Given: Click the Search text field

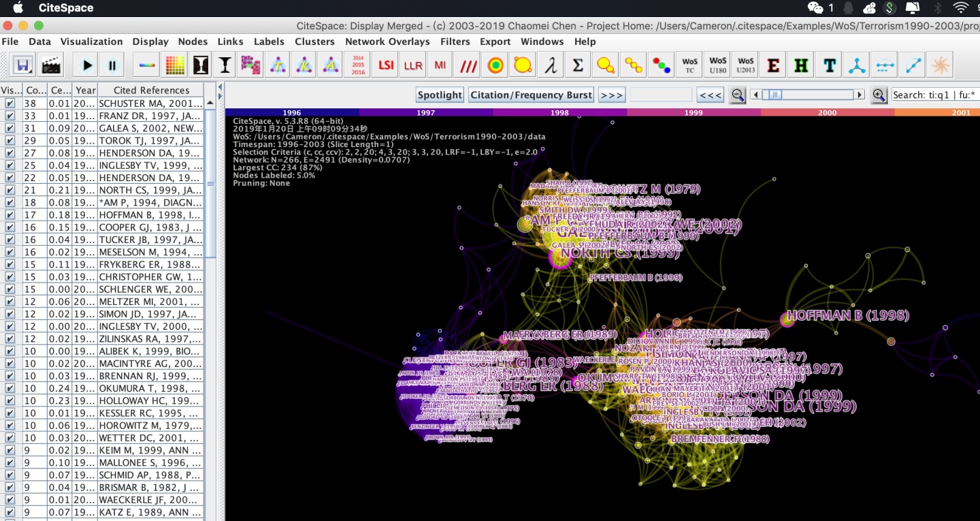Looking at the screenshot, I should click(935, 95).
